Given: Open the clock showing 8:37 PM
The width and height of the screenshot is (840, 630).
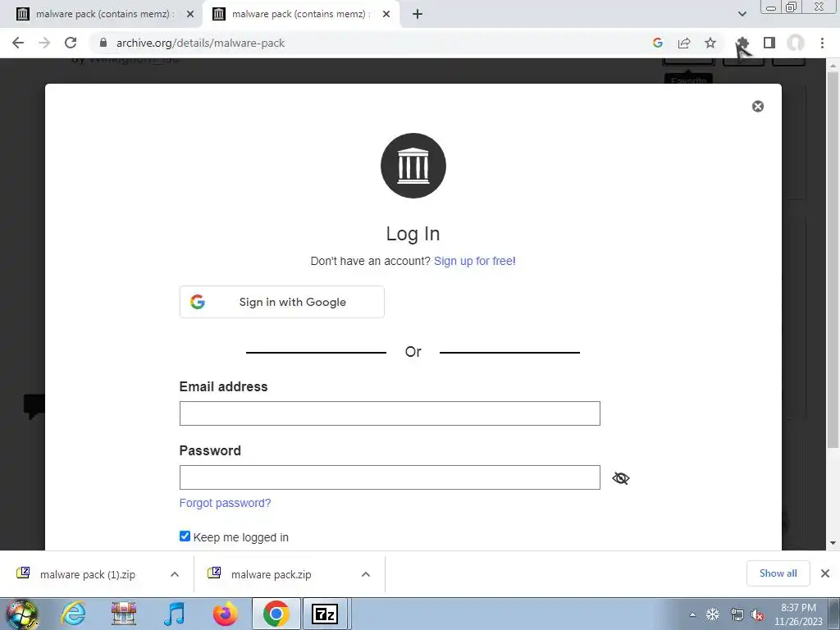Looking at the screenshot, I should pos(798,614).
